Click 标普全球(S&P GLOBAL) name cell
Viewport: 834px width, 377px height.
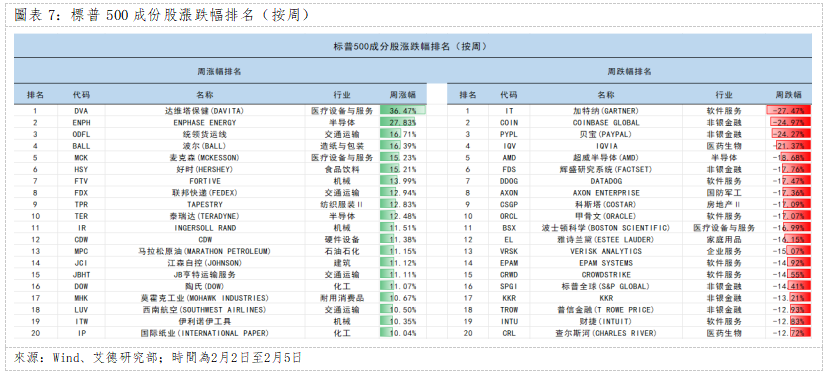[x=605, y=287]
